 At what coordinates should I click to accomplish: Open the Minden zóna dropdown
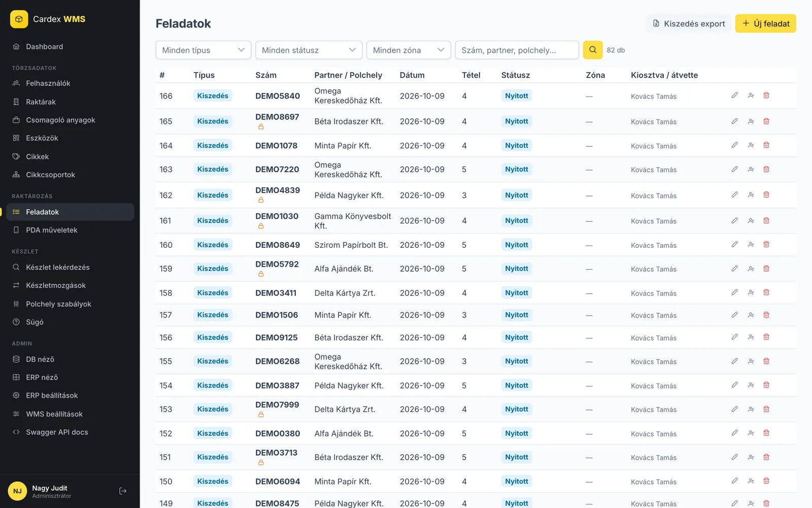[409, 50]
